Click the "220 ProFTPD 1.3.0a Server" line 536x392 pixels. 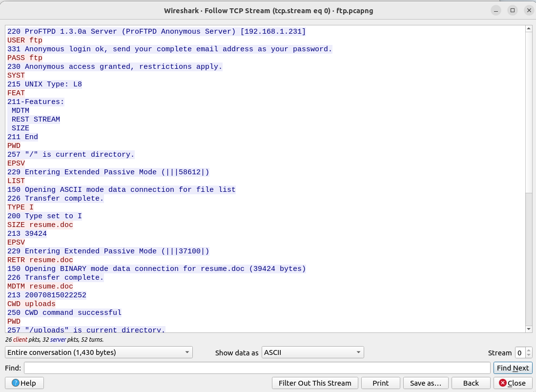pyautogui.click(x=157, y=31)
